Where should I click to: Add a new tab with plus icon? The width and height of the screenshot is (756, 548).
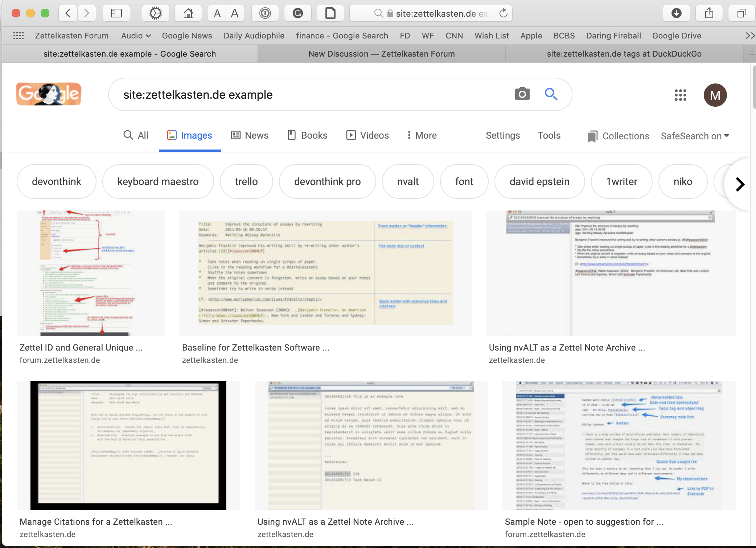pyautogui.click(x=751, y=54)
